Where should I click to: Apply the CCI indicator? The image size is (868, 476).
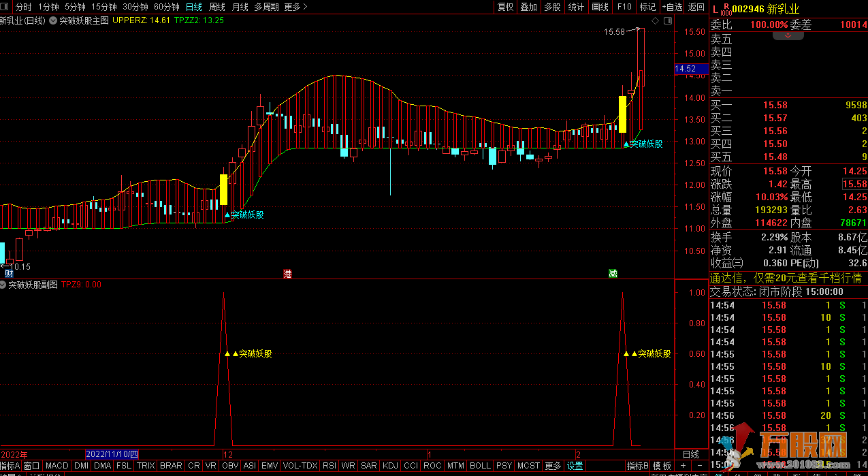[x=411, y=466]
